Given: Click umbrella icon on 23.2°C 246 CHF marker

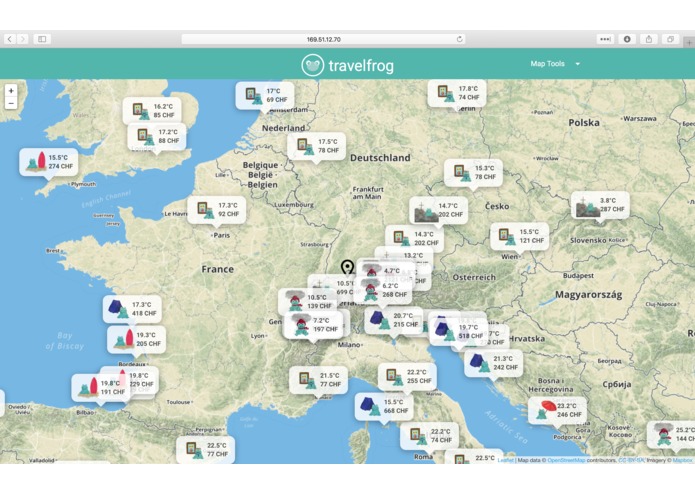Looking at the screenshot, I should [546, 409].
